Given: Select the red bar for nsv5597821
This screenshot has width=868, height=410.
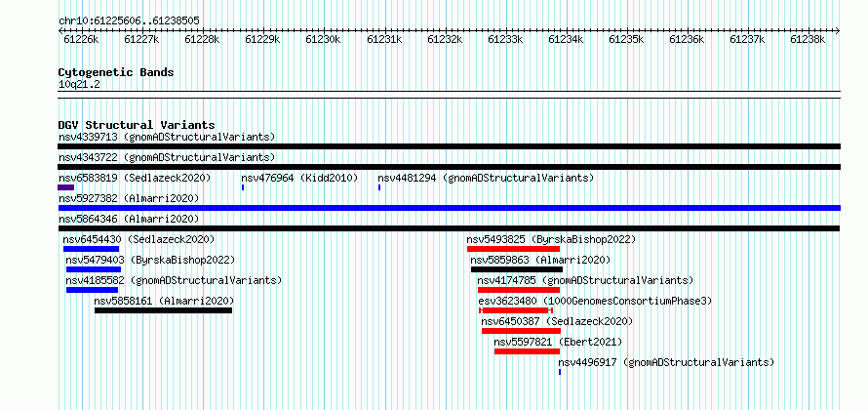Looking at the screenshot, I should (x=527, y=351).
